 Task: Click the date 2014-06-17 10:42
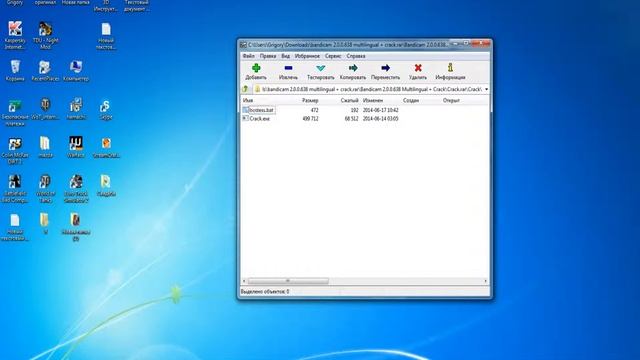point(380,110)
